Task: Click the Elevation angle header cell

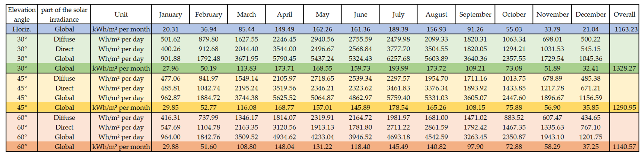Action: pyautogui.click(x=22, y=15)
